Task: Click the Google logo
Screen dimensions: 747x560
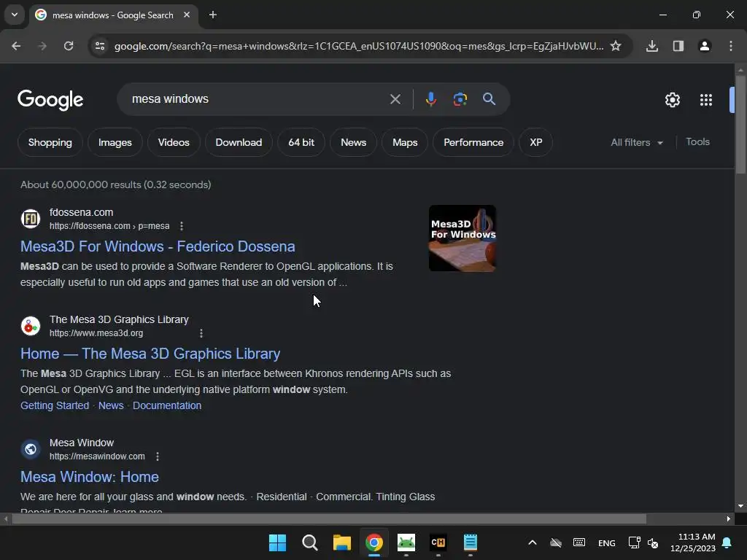Action: tap(50, 100)
